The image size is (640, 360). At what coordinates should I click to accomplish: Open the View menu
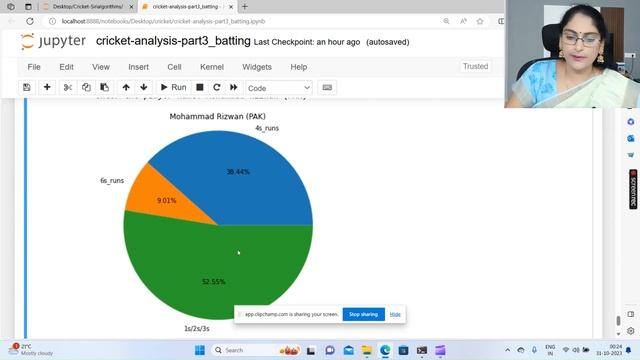click(101, 67)
